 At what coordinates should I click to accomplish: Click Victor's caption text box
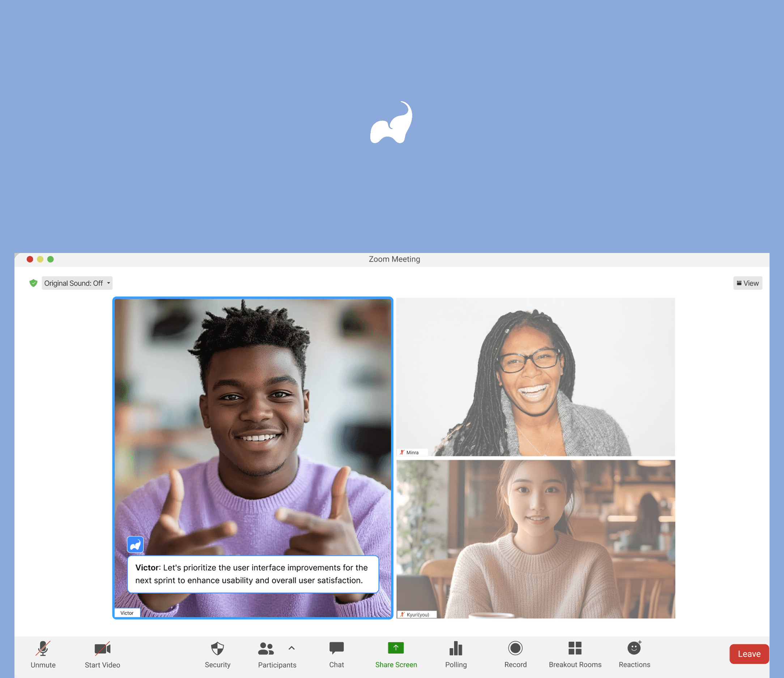pyautogui.click(x=253, y=574)
